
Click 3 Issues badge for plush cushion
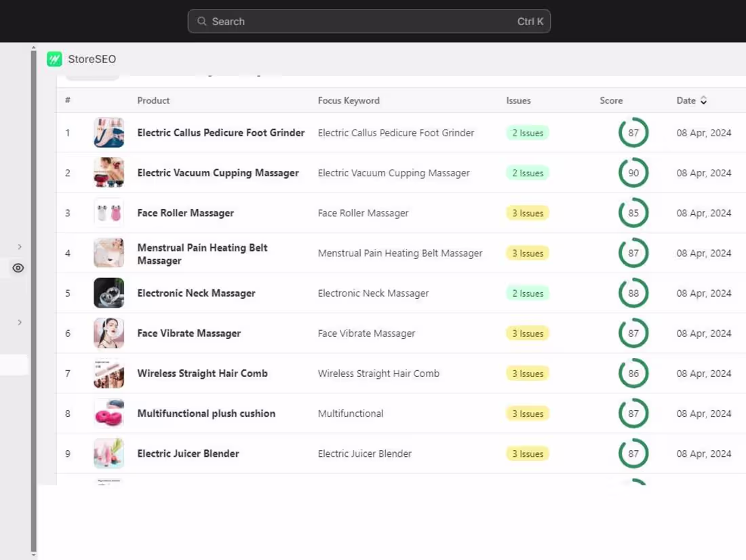527,414
